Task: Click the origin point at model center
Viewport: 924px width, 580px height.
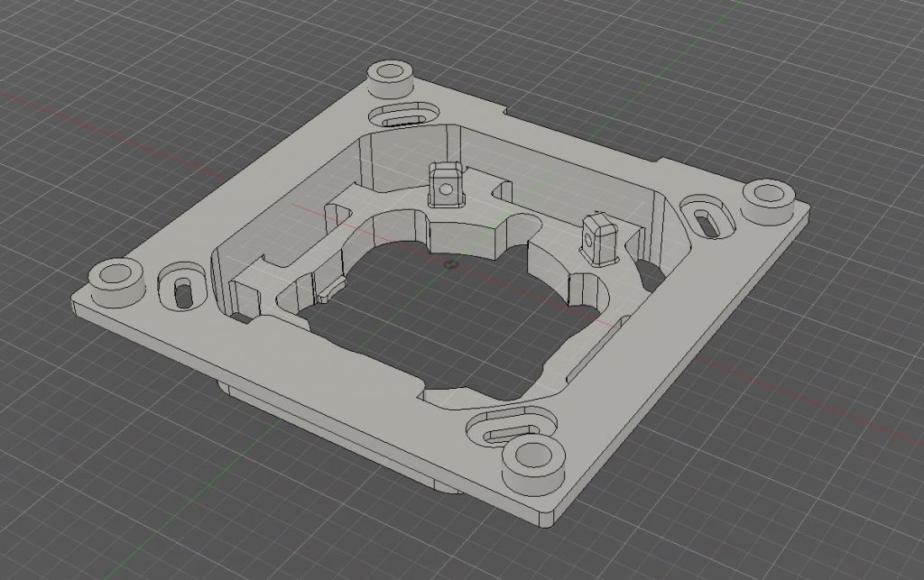Action: pyautogui.click(x=449, y=264)
